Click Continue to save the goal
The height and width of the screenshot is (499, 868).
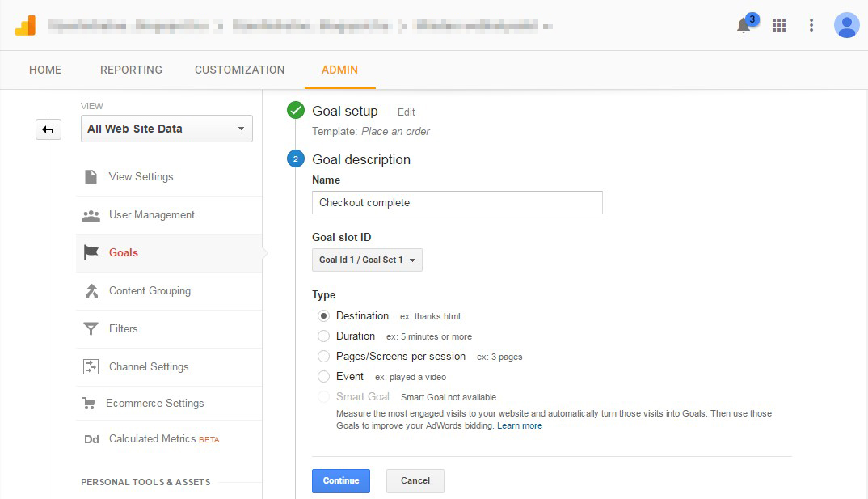(340, 480)
